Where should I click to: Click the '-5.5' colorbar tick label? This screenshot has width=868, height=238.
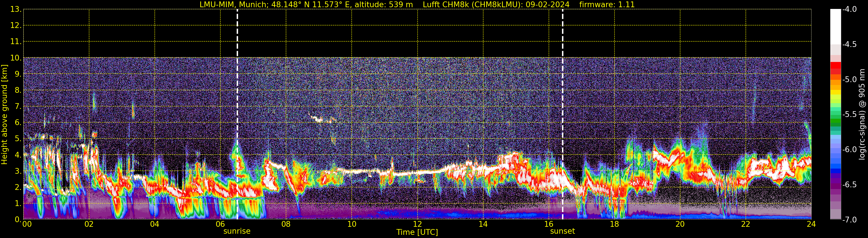coord(850,115)
